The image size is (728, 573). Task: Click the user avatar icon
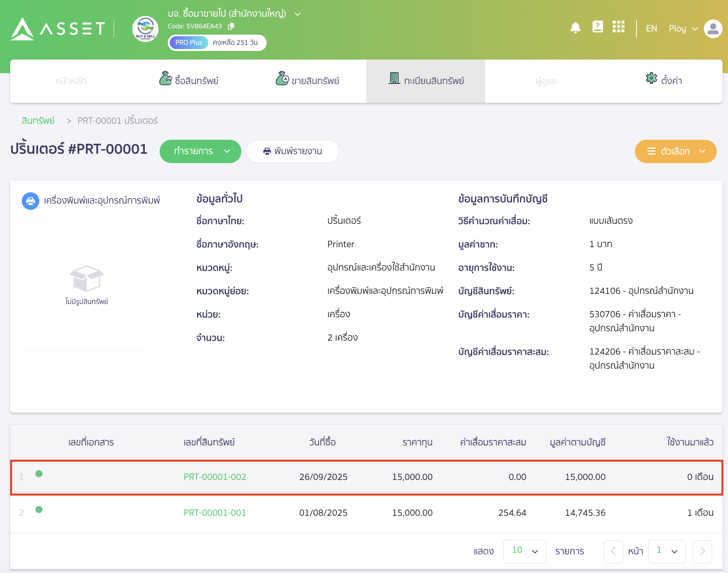(x=713, y=28)
